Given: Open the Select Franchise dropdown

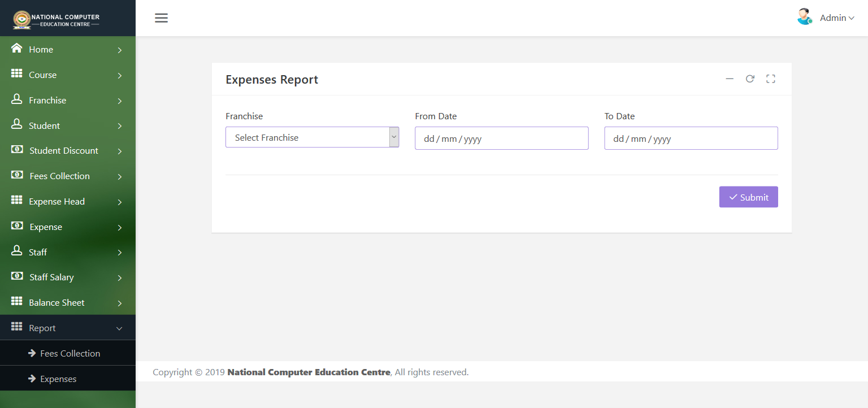Looking at the screenshot, I should [312, 137].
